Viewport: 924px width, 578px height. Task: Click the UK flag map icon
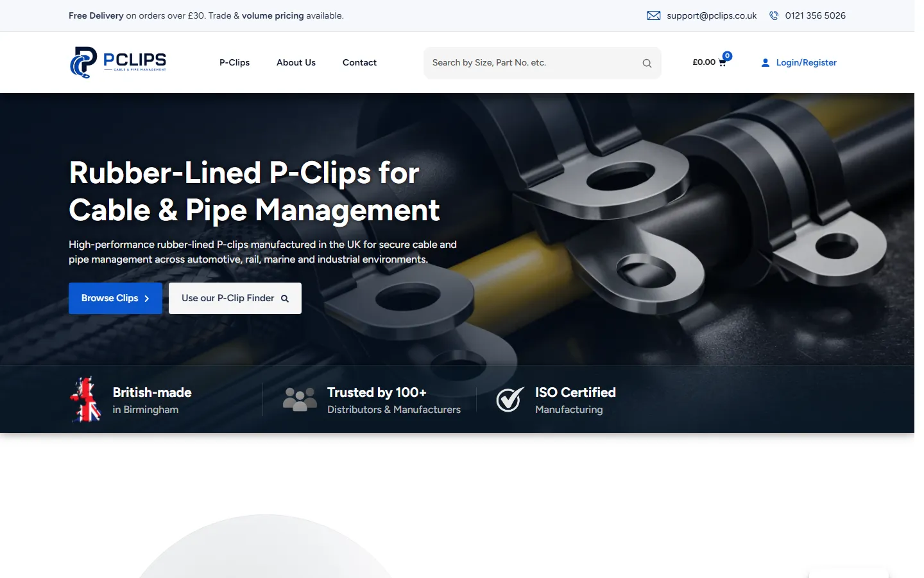click(x=85, y=399)
